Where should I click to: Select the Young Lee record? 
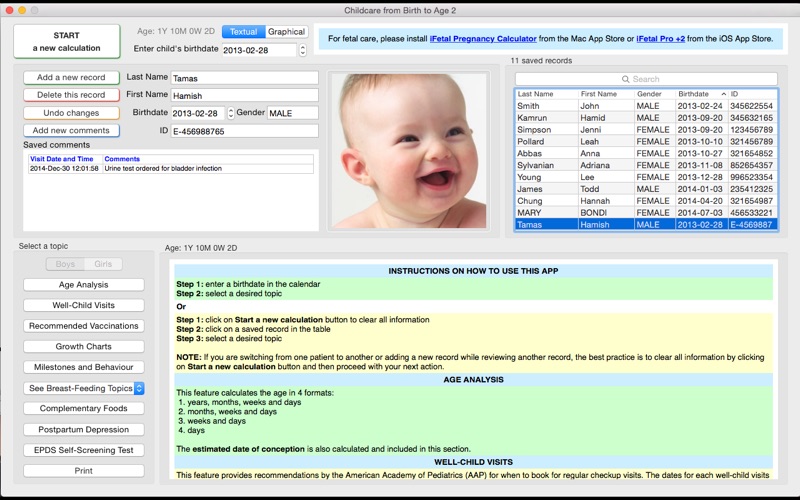tap(646, 177)
